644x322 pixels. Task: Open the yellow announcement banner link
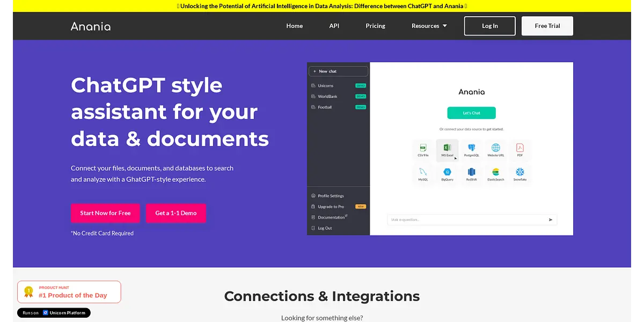click(x=322, y=6)
